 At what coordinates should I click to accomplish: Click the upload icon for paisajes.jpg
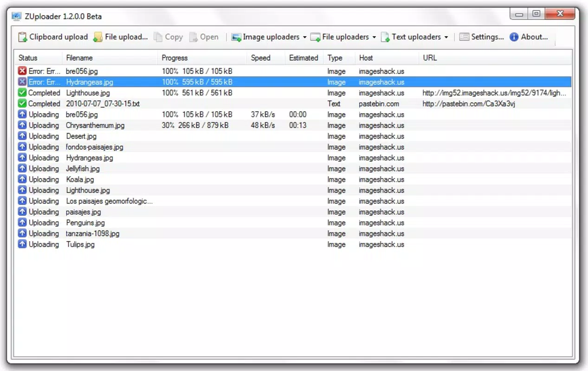(x=22, y=212)
